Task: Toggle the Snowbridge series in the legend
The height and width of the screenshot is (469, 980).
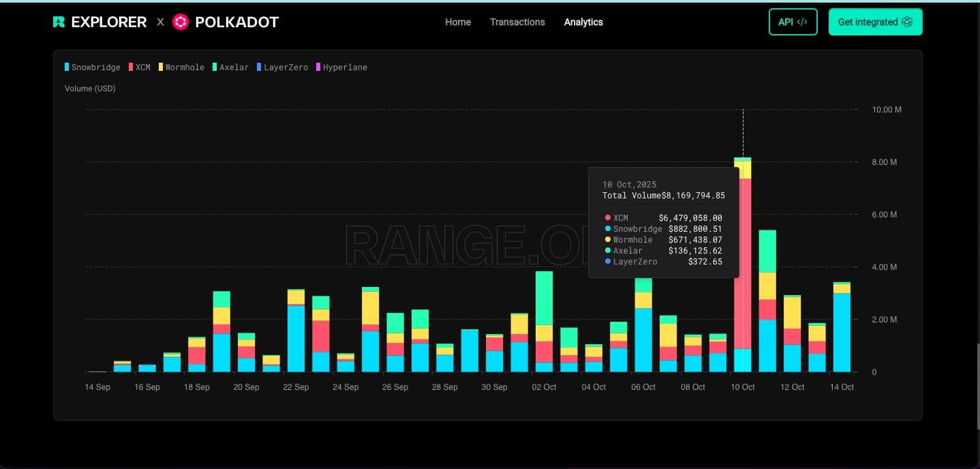Action: (x=92, y=67)
